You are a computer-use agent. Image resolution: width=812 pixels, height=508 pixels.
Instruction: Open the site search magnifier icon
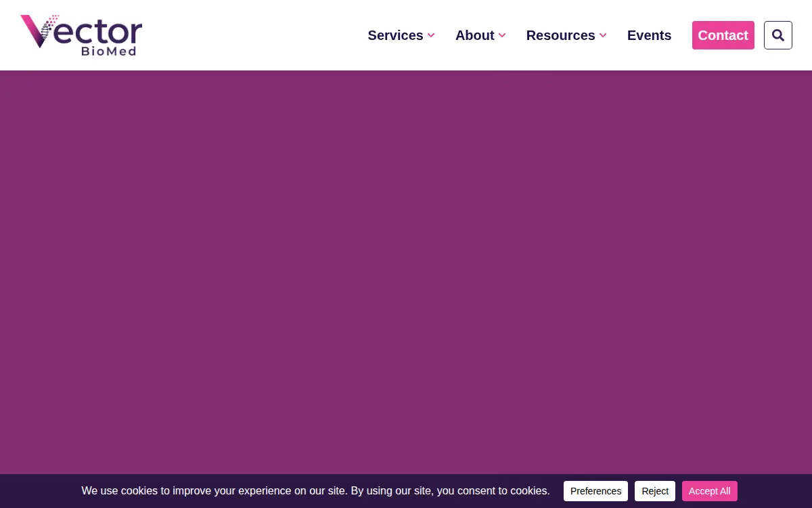[778, 35]
